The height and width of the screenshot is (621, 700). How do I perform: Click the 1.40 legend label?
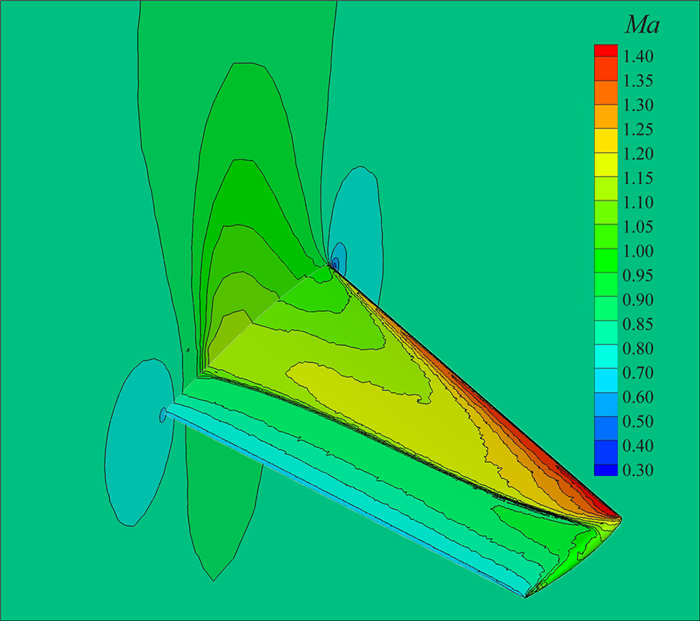[x=640, y=56]
